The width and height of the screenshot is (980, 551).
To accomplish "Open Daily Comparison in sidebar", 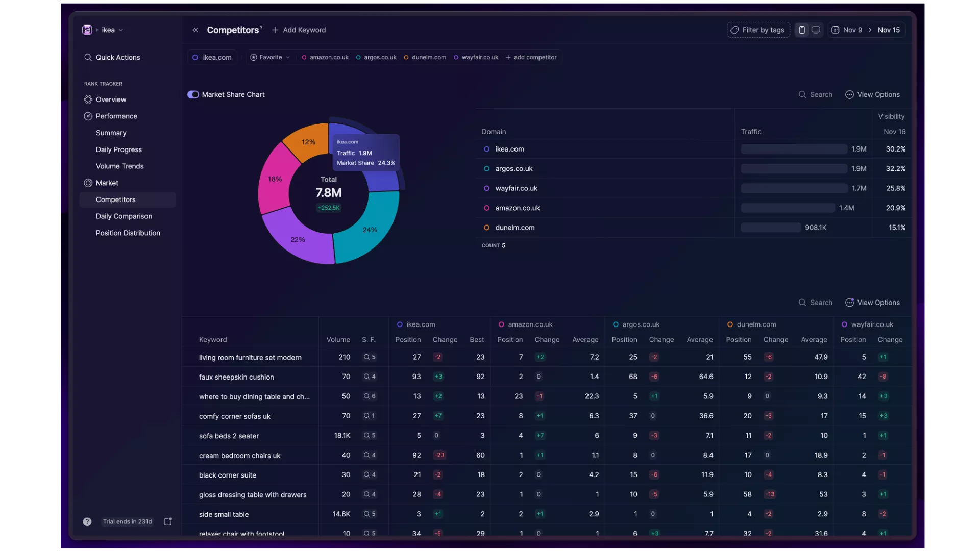I will coord(124,216).
